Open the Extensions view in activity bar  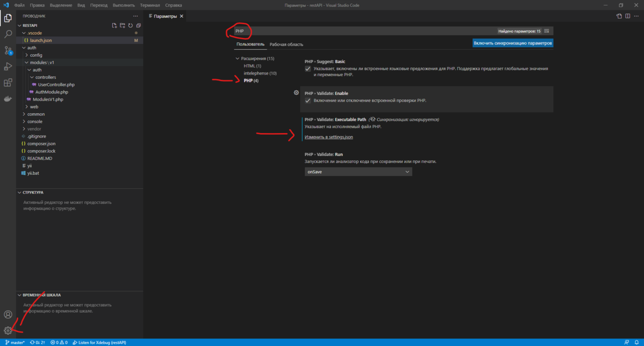[x=8, y=82]
